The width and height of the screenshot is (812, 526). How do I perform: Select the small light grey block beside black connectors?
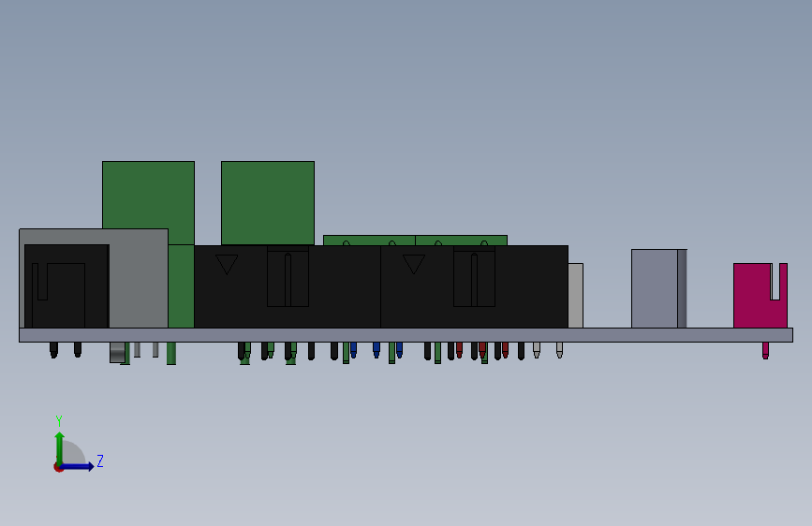(575, 296)
